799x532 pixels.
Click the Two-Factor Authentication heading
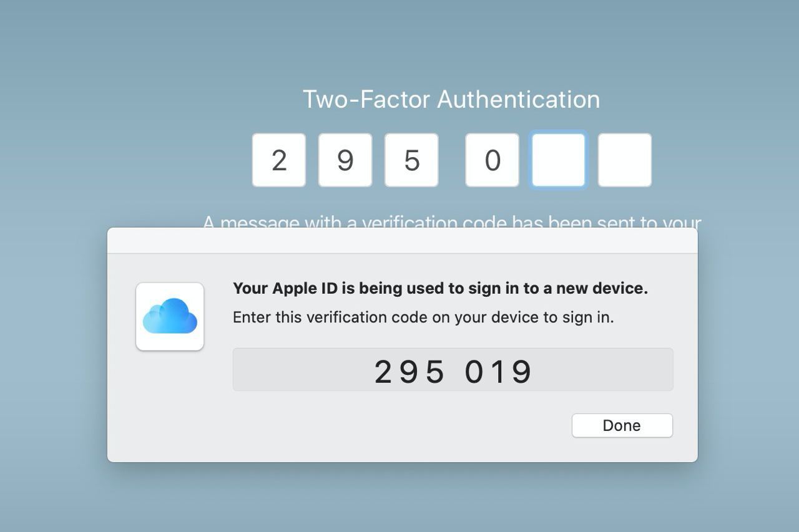pos(451,99)
